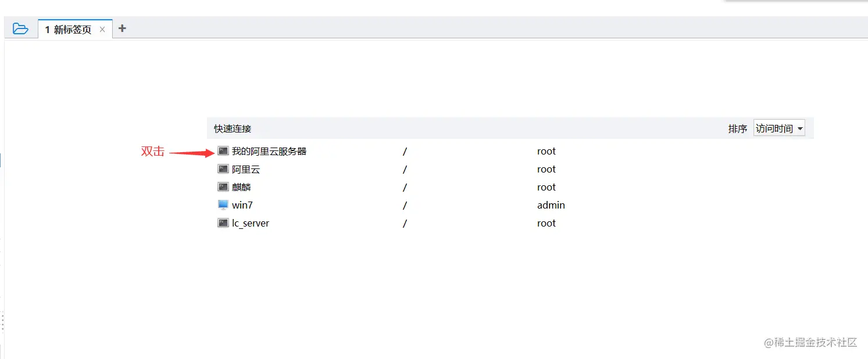Select the win7 session entry
The image size is (868, 359).
pos(242,205)
